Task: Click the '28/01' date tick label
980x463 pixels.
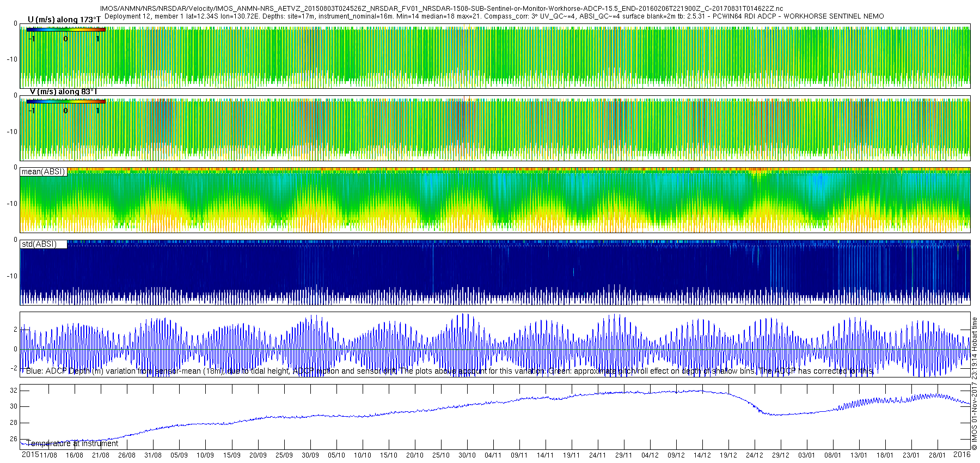Action: tap(937, 455)
